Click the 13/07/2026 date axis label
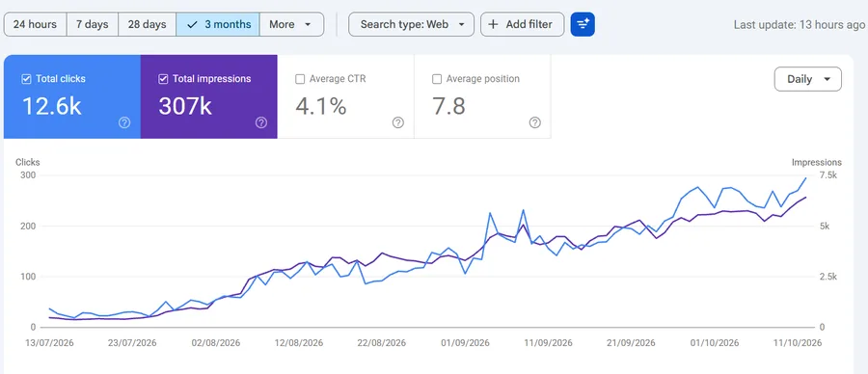 point(49,343)
